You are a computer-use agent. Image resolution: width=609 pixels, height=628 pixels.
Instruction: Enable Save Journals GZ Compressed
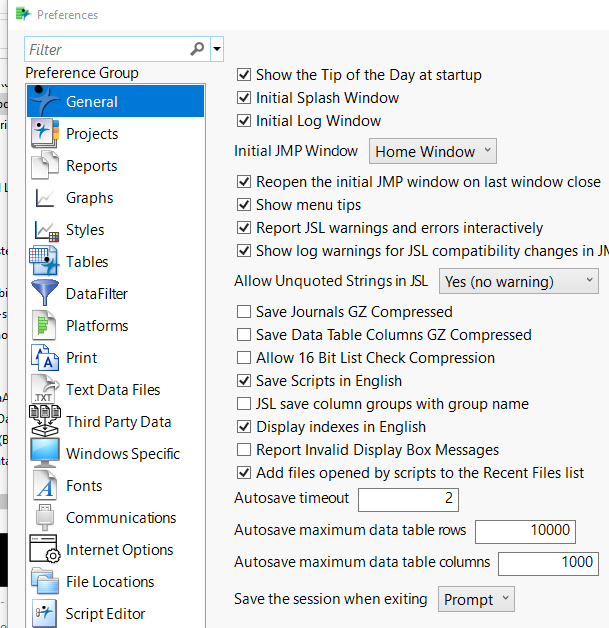244,312
